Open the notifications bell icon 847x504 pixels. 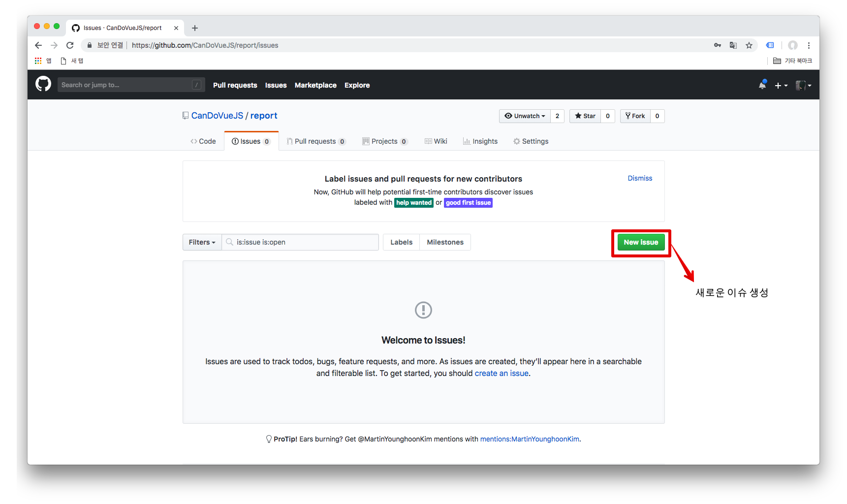762,85
